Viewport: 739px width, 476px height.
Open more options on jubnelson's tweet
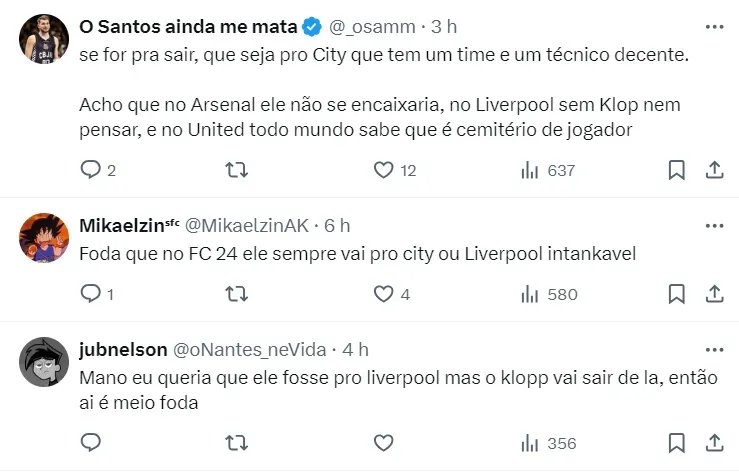point(715,349)
